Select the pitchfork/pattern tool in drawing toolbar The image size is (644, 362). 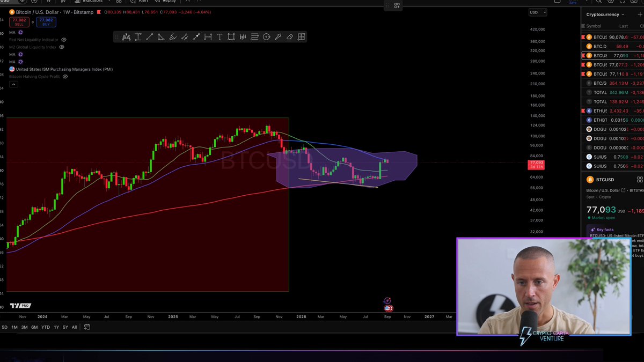tap(126, 36)
